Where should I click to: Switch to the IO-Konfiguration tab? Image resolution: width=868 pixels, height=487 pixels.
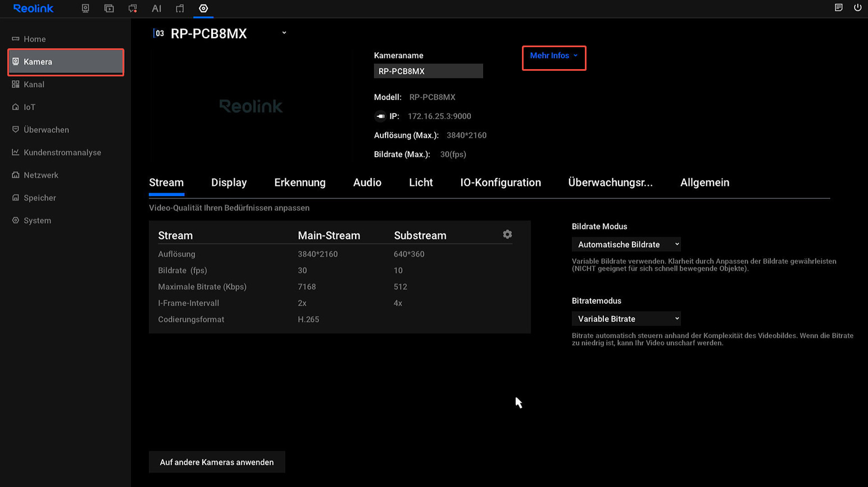501,183
